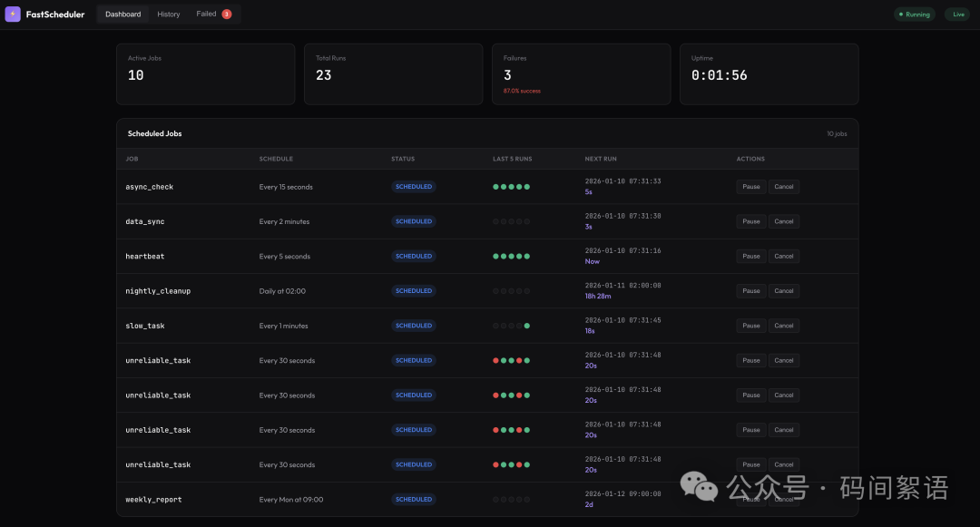This screenshot has width=980, height=527.
Task: Pause the heartbeat job
Action: tap(751, 257)
